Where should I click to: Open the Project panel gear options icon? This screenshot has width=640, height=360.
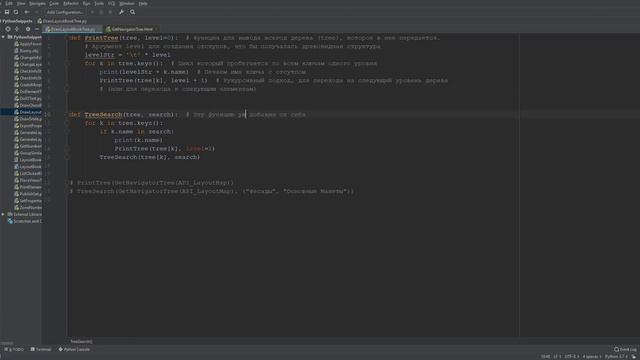(28, 29)
